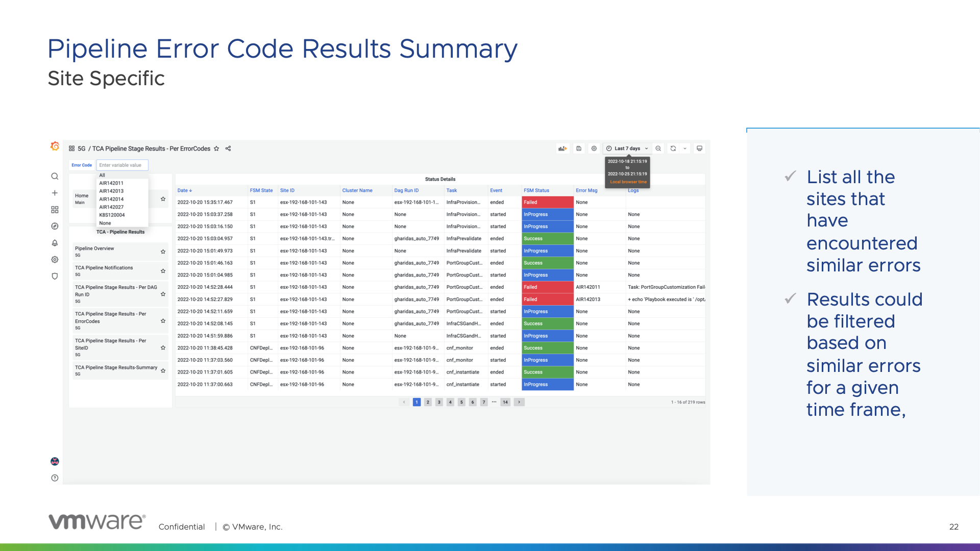The height and width of the screenshot is (551, 980).
Task: Refresh the dashboard
Action: point(673,148)
